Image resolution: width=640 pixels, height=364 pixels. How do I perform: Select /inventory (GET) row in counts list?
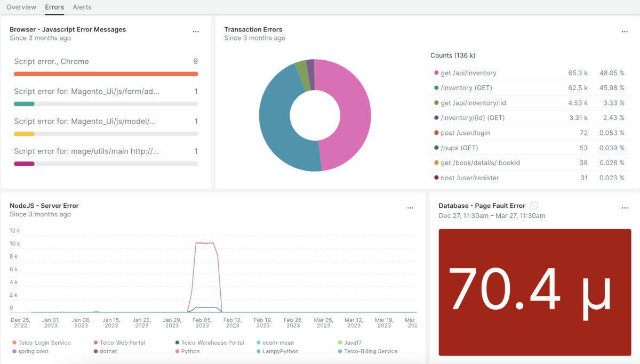point(466,88)
